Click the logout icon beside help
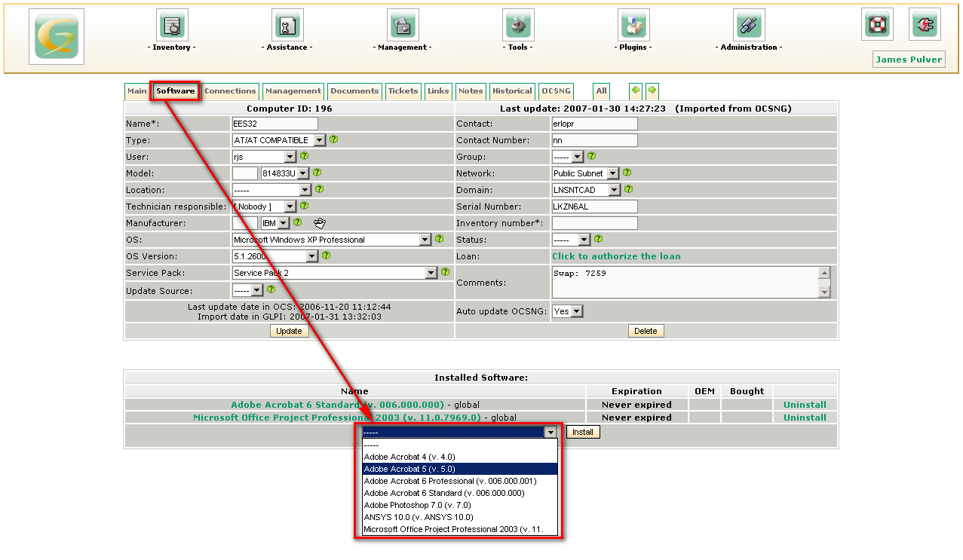Viewport: 963px width, 560px height. pyautogui.click(x=925, y=24)
